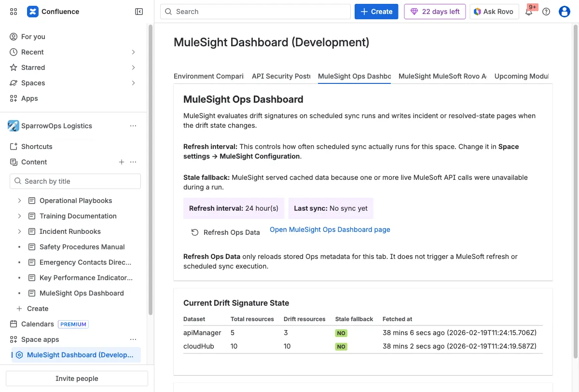The image size is (579, 392).
Task: Expand the Training Documentation page tree
Action: click(19, 216)
